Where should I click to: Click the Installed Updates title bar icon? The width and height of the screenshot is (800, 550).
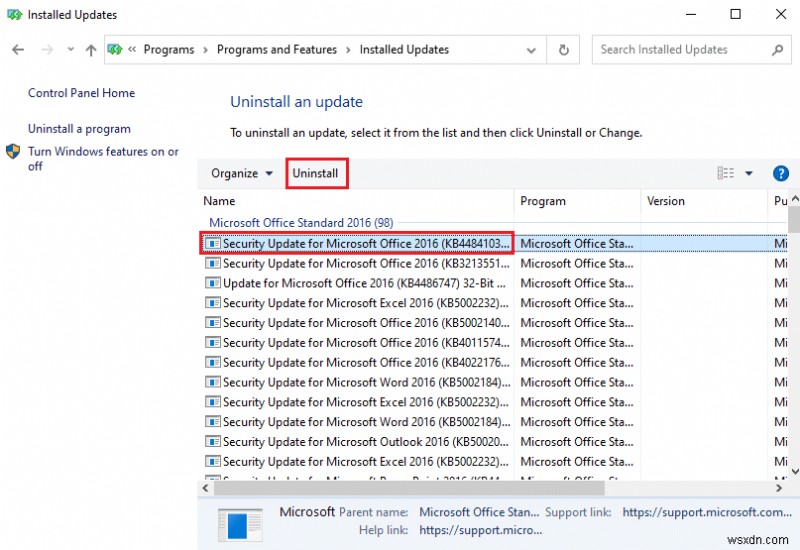(x=14, y=15)
